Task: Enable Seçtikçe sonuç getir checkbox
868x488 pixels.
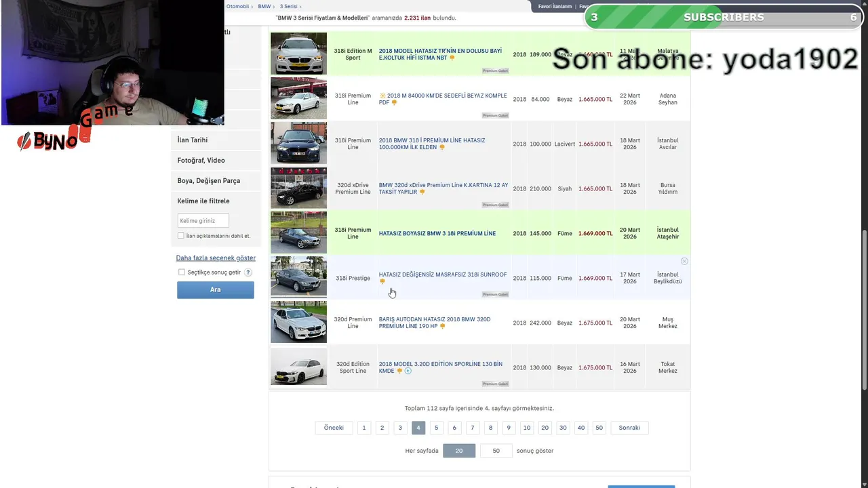Action: click(x=182, y=272)
